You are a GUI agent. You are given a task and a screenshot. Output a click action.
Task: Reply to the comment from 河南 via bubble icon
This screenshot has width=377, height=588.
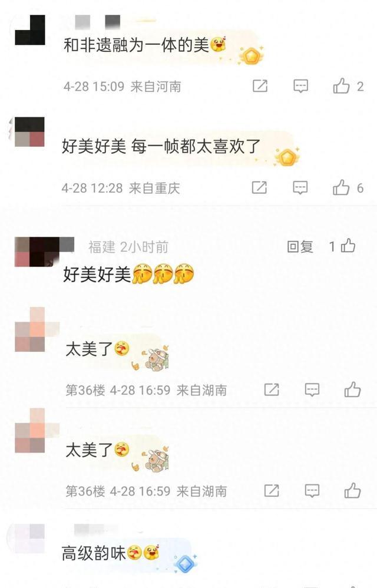pos(300,86)
